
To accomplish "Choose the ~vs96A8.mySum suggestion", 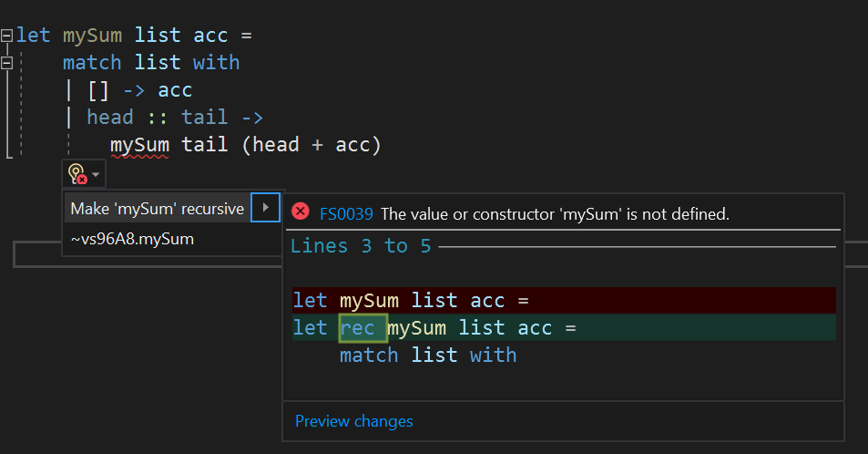I will [132, 240].
